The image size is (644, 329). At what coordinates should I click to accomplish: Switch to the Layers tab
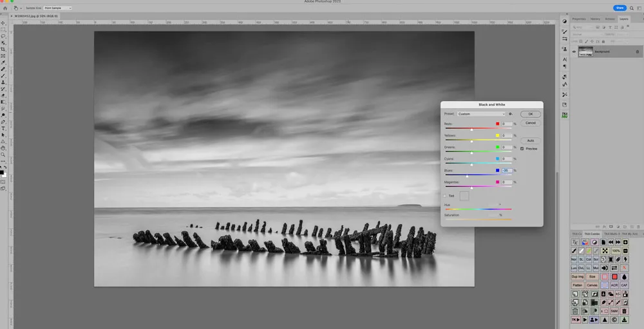coord(624,19)
